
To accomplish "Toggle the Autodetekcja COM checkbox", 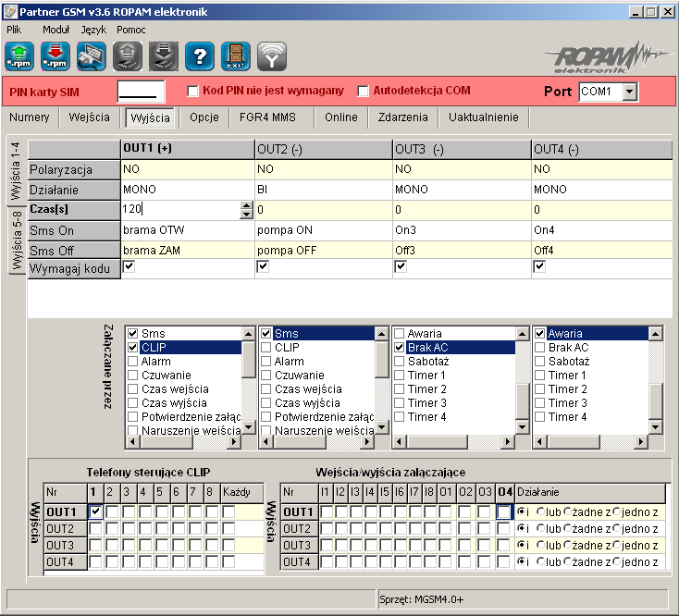I will (x=363, y=92).
